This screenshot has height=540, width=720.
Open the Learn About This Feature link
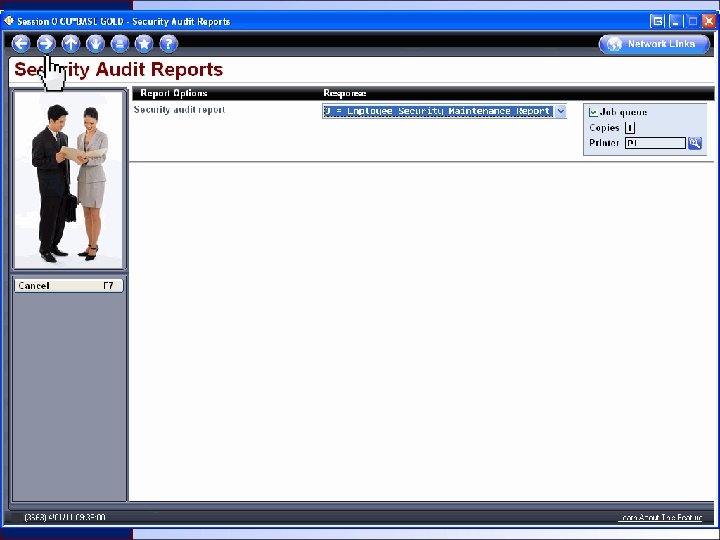(x=661, y=518)
